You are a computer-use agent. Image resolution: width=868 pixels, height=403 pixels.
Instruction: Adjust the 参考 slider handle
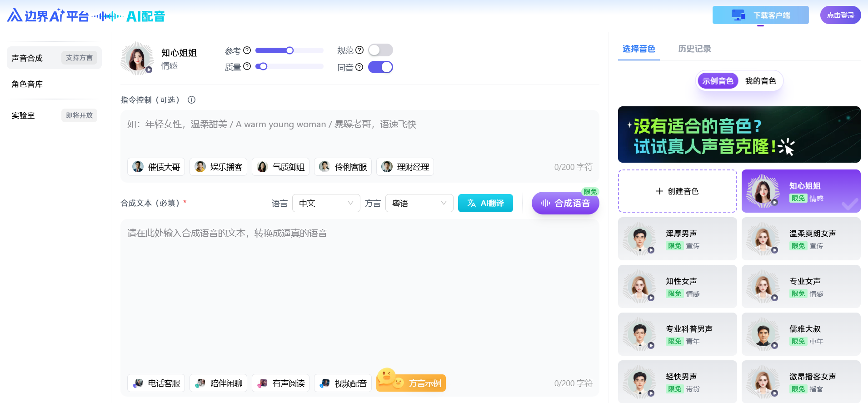tap(289, 50)
